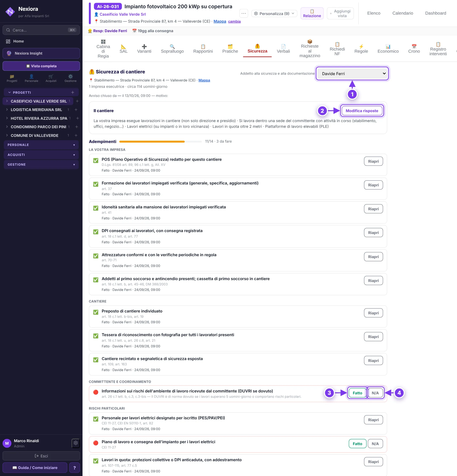Image resolution: width=457 pixels, height=476 pixels.
Task: Click the cambia link next to address
Action: coord(234,21)
